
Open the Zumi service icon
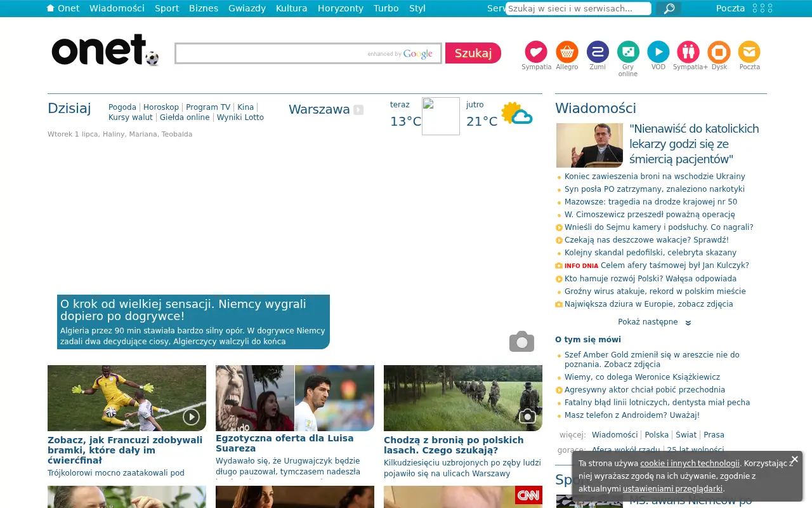pyautogui.click(x=598, y=51)
